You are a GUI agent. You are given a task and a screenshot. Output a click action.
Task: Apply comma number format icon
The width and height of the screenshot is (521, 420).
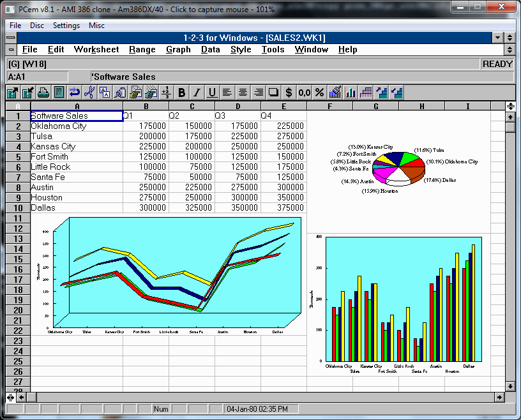click(x=304, y=93)
